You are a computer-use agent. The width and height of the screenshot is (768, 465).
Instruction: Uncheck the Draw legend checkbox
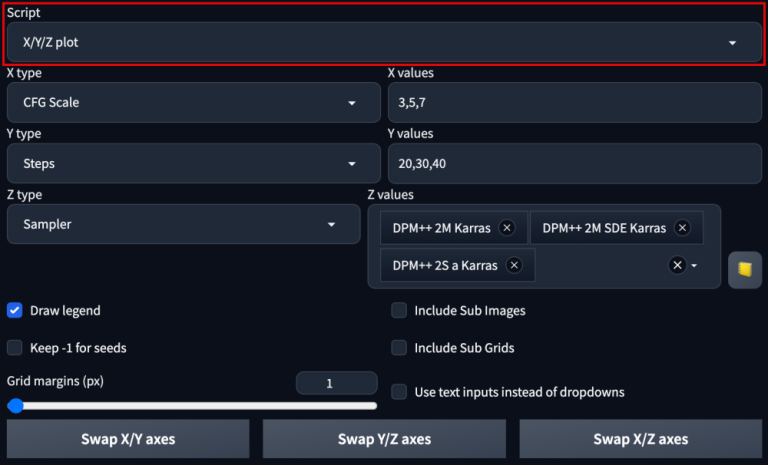click(x=15, y=310)
